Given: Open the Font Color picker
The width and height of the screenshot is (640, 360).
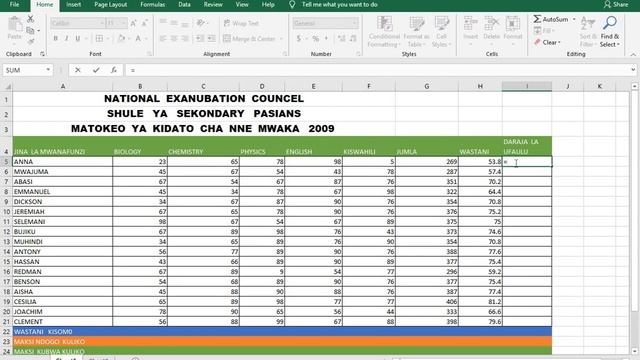Looking at the screenshot, I should pos(138,39).
